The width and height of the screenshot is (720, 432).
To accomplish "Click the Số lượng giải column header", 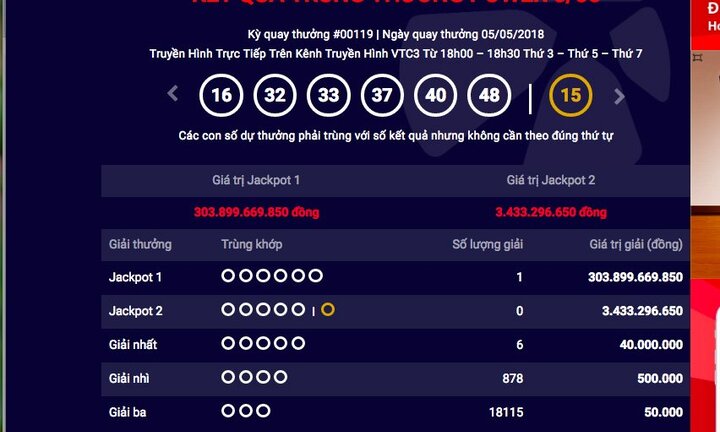I will 488,244.
